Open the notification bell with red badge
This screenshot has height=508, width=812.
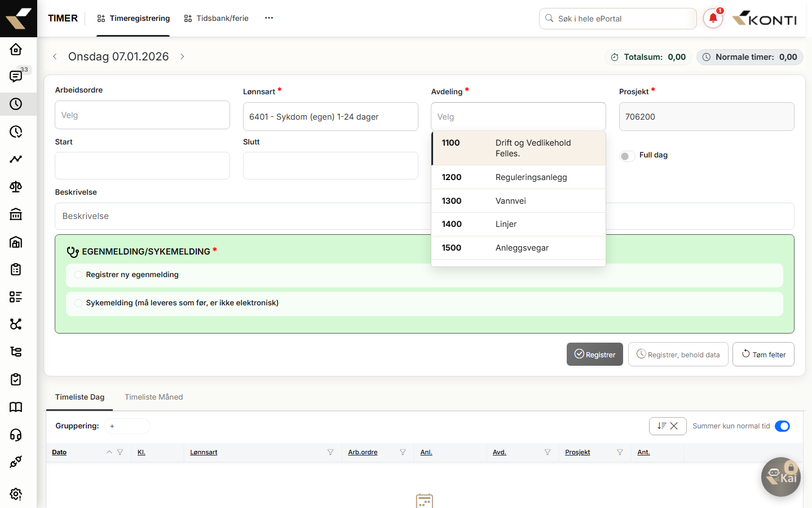(x=713, y=19)
